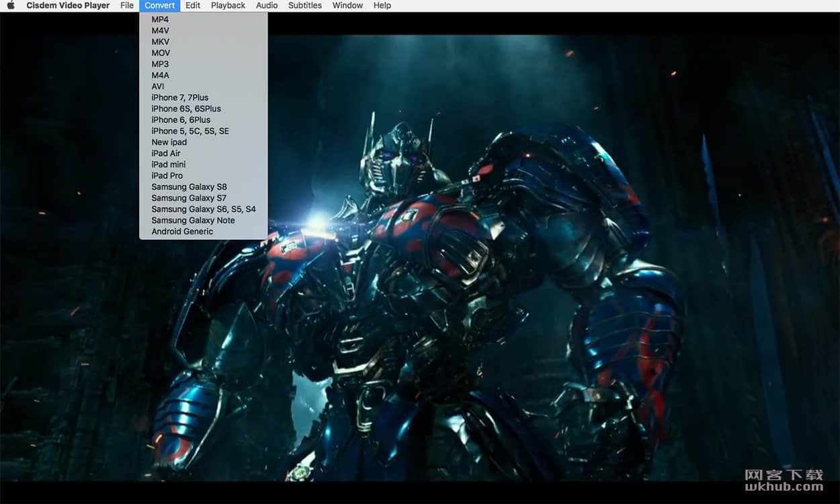The width and height of the screenshot is (840, 504).
Task: Select New ipad preset
Action: tap(203, 142)
